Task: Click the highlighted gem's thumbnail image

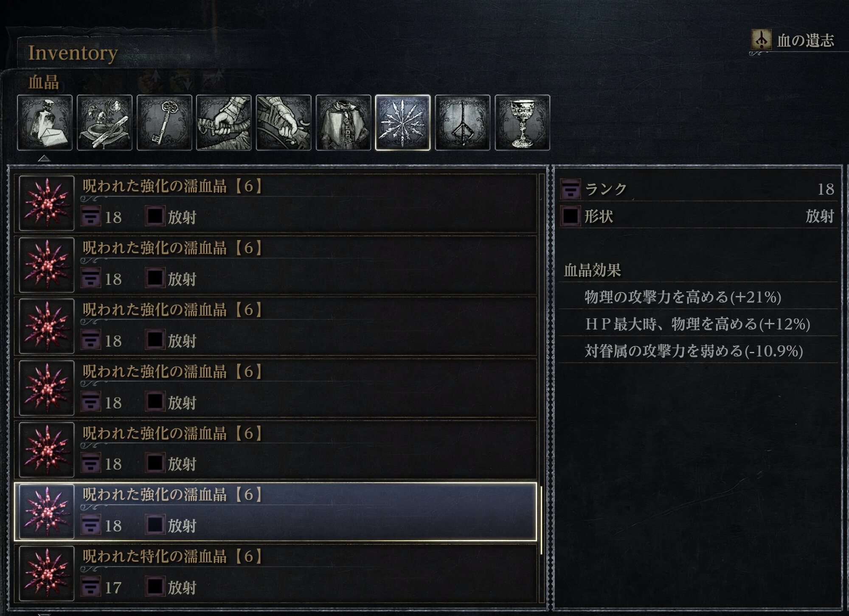Action: [x=47, y=512]
